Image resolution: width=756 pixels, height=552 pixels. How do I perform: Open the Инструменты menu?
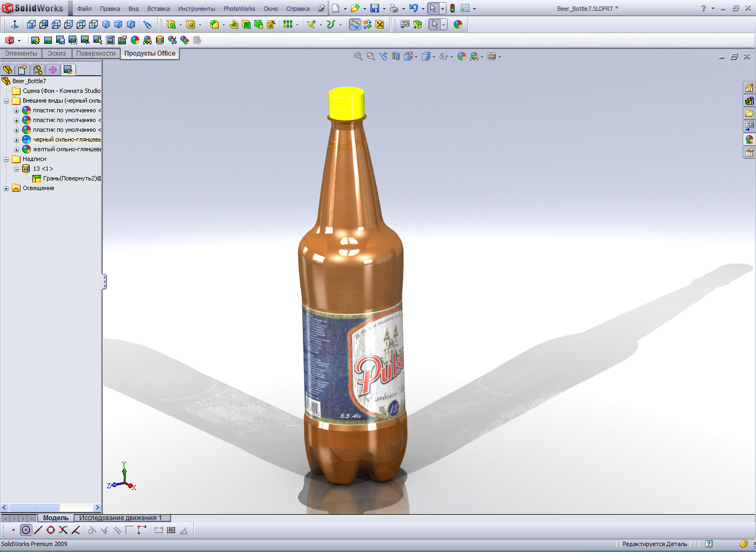[197, 9]
